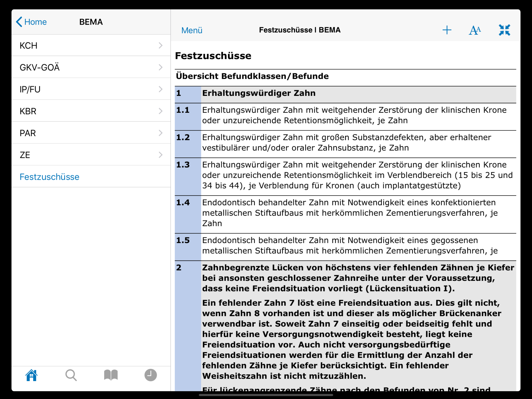Select Befundklasse 2 Zahnbegrenzte Lücken paragraph
The width and height of the screenshot is (532, 399).
pos(358,278)
